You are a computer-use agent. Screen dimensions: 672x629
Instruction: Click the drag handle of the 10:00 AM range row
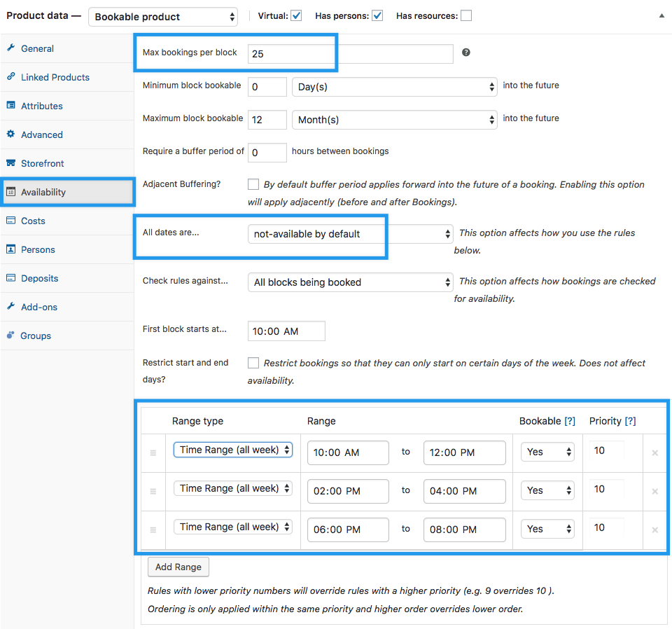(153, 453)
